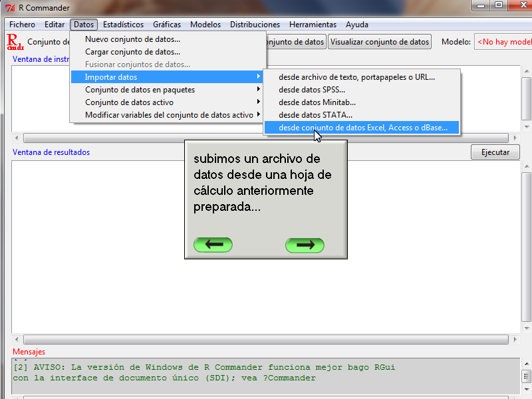
Task: Click horizontal scrollbar under instructions window
Action: point(266,138)
